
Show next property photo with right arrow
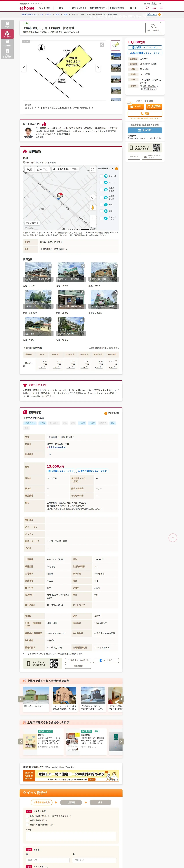[98, 68]
